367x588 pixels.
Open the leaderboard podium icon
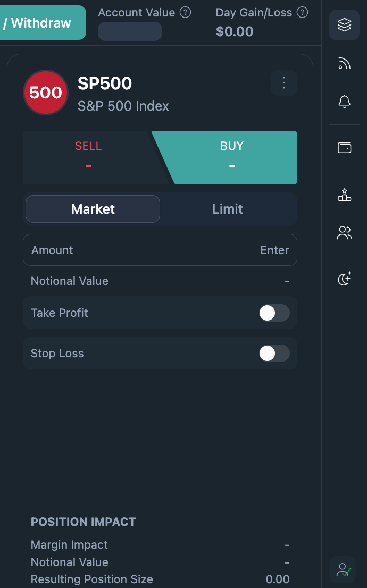point(344,195)
